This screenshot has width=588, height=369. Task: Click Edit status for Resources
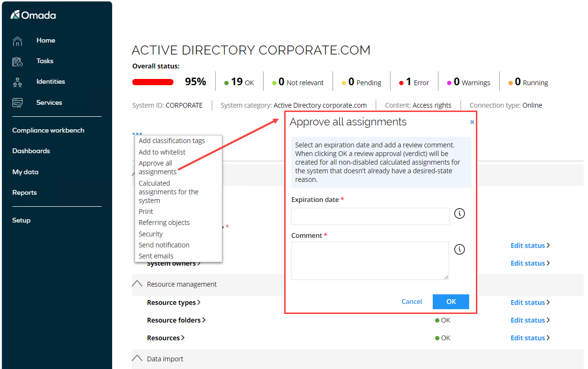[x=530, y=338]
